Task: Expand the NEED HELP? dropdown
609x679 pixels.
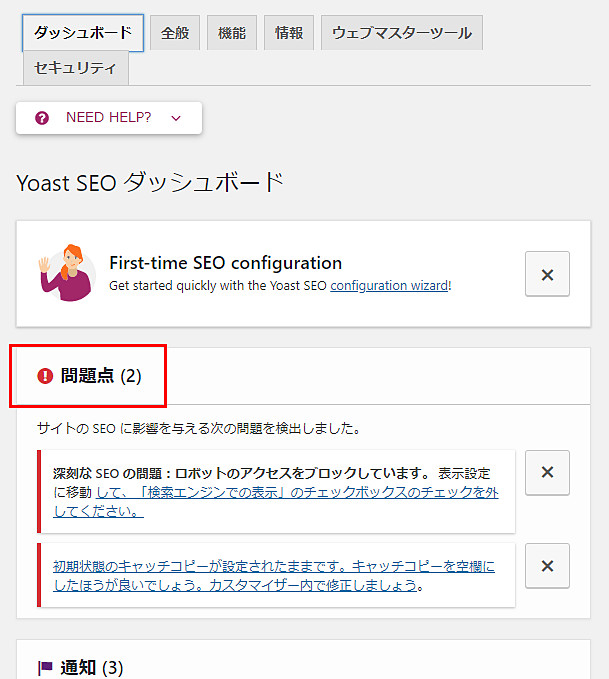Action: click(x=109, y=118)
